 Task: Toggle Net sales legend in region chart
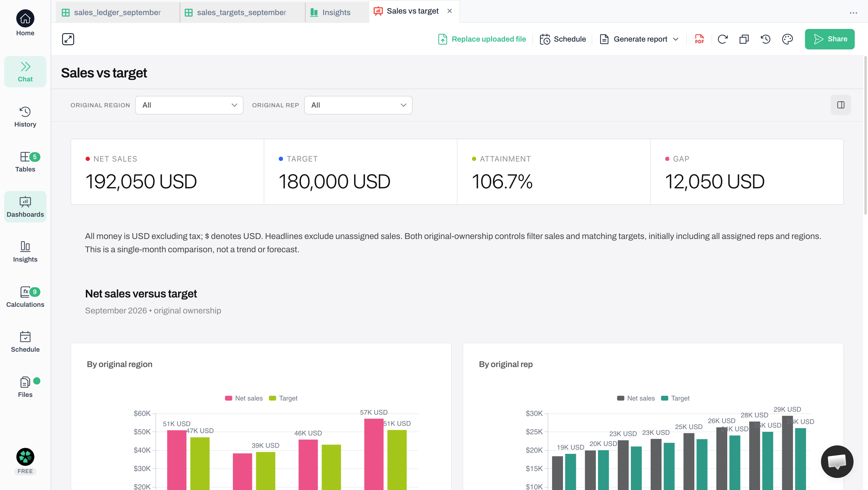(x=244, y=398)
